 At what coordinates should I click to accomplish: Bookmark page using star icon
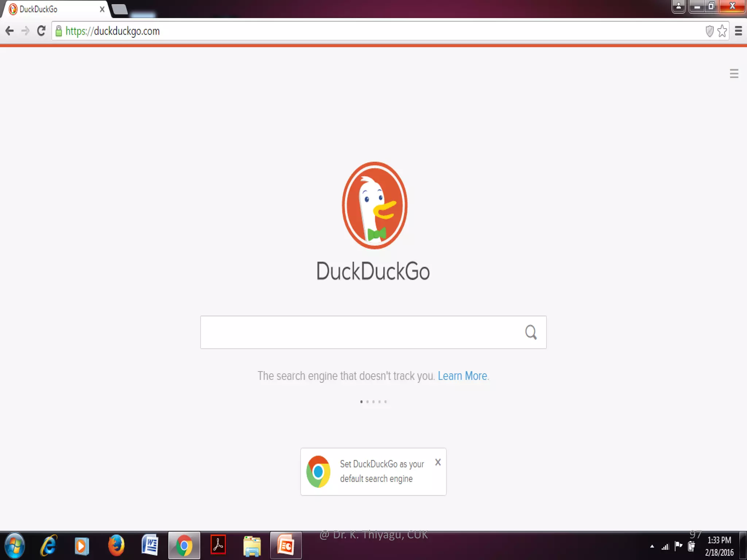(x=722, y=31)
